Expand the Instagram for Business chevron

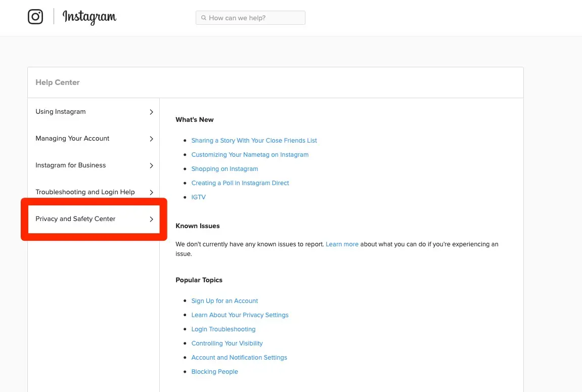point(151,165)
